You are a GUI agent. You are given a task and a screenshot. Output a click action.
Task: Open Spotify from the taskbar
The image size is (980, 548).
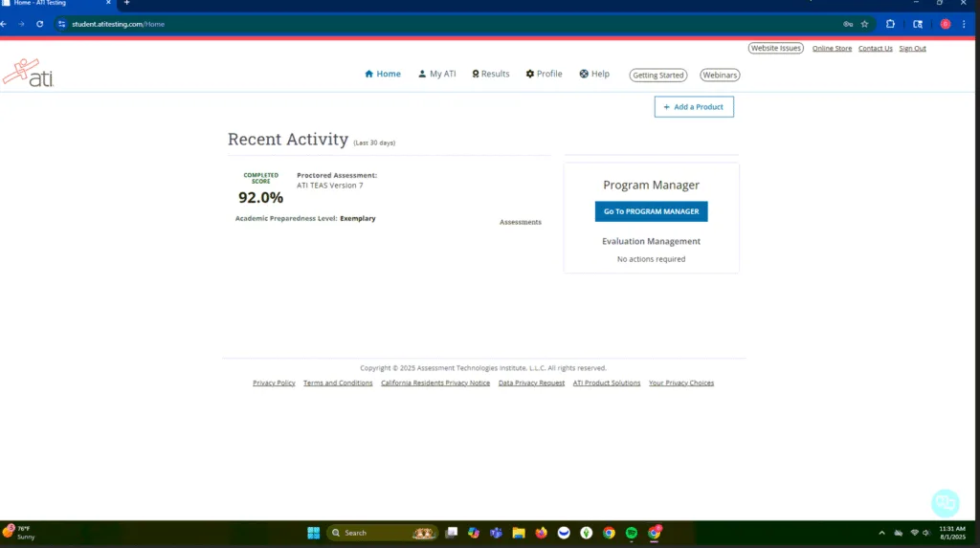tap(632, 533)
